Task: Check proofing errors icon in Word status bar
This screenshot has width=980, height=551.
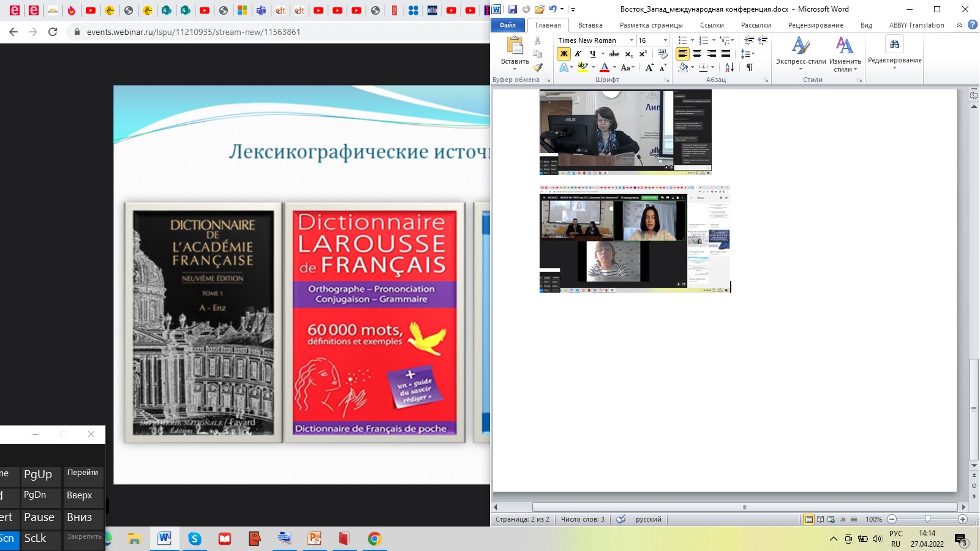Action: coord(620,519)
